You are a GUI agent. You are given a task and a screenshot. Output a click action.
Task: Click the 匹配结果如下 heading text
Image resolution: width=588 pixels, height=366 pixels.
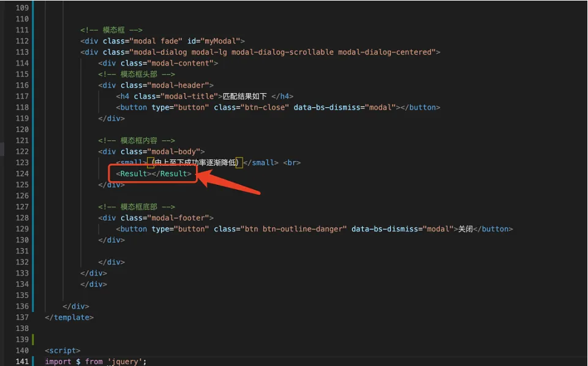pos(245,96)
